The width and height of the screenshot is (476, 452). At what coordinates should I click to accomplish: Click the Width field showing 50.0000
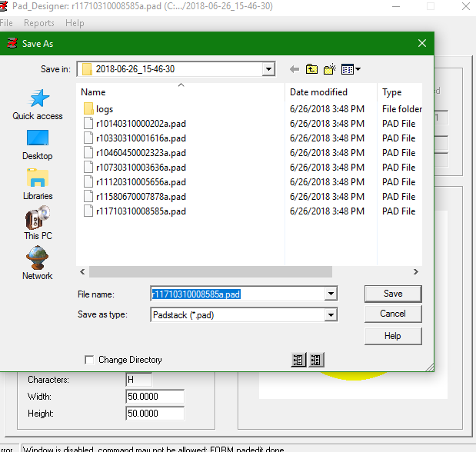155,397
